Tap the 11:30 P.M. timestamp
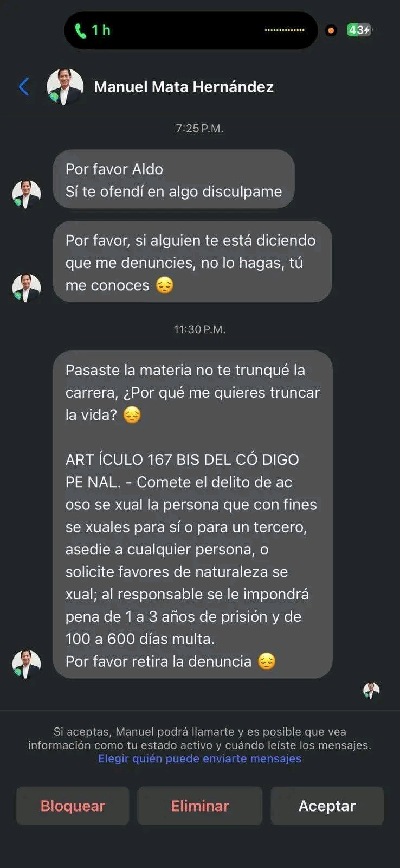This screenshot has width=400, height=868. [199, 329]
